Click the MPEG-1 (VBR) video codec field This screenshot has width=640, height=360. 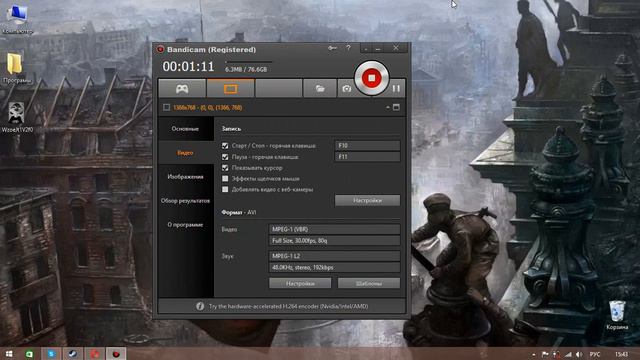point(334,229)
